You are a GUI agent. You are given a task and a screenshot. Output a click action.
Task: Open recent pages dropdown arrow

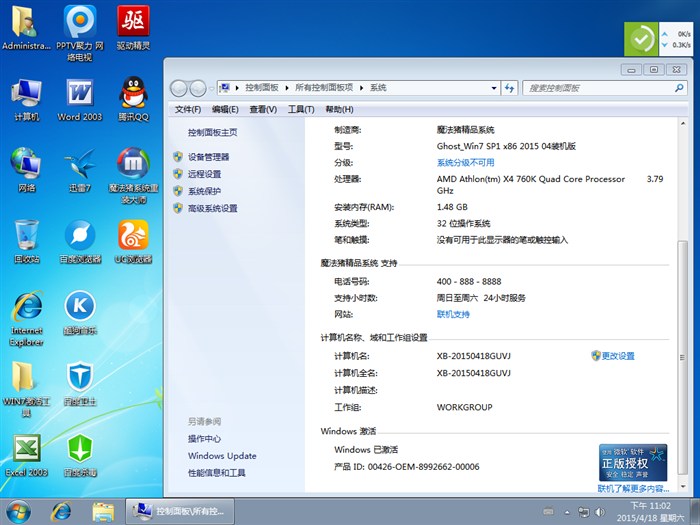click(x=211, y=88)
